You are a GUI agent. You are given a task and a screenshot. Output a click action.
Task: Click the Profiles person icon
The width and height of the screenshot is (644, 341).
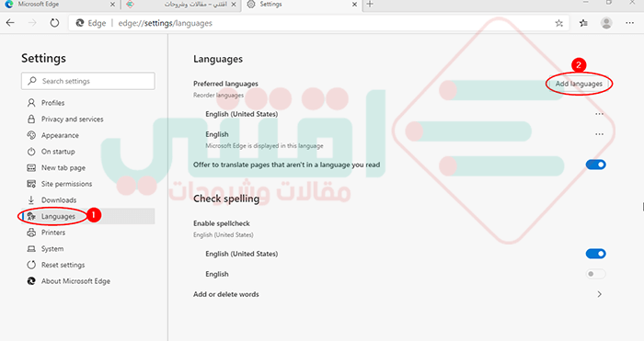pos(31,103)
